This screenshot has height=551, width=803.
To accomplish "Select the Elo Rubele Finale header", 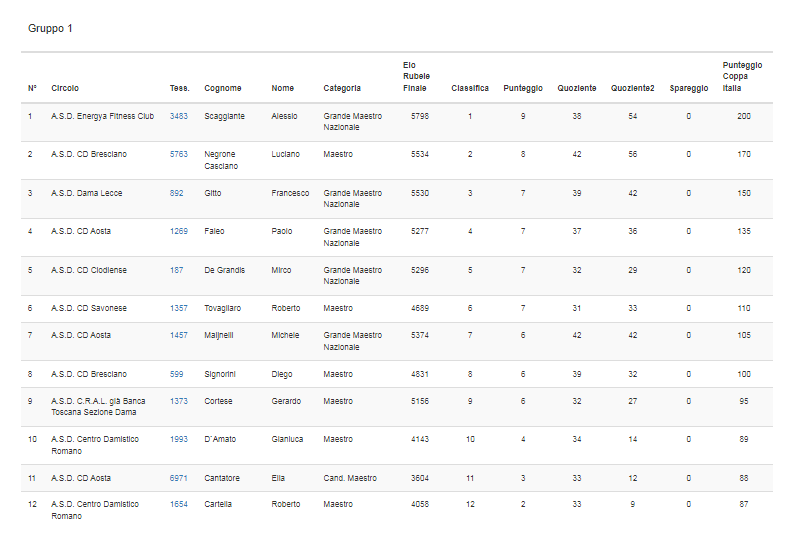I will point(415,77).
